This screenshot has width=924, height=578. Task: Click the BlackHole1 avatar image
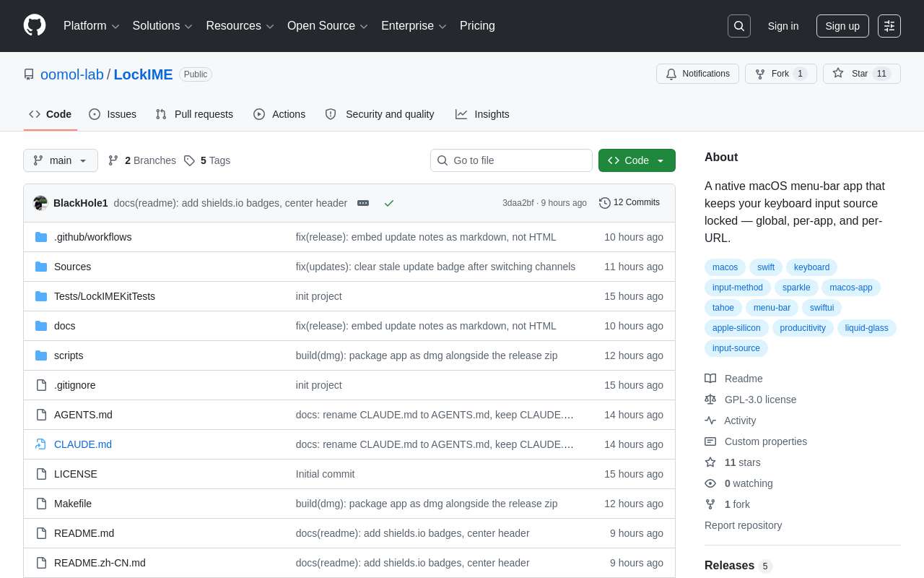pos(40,203)
